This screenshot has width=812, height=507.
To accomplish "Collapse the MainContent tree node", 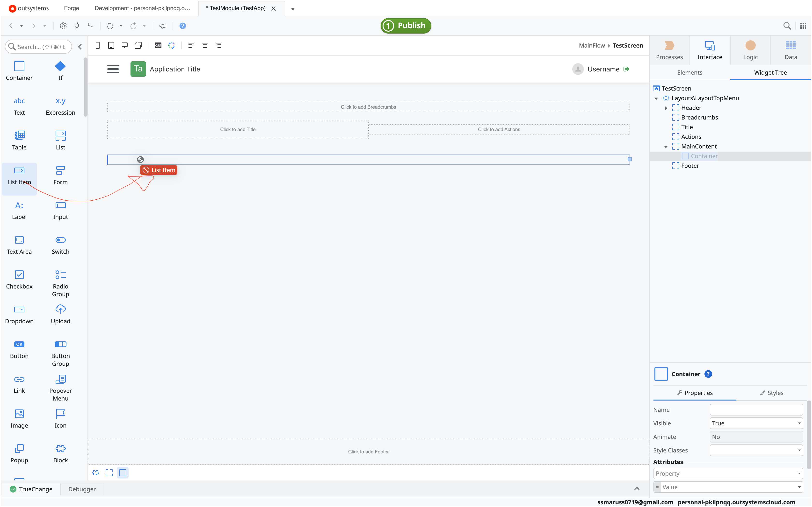I will [666, 147].
